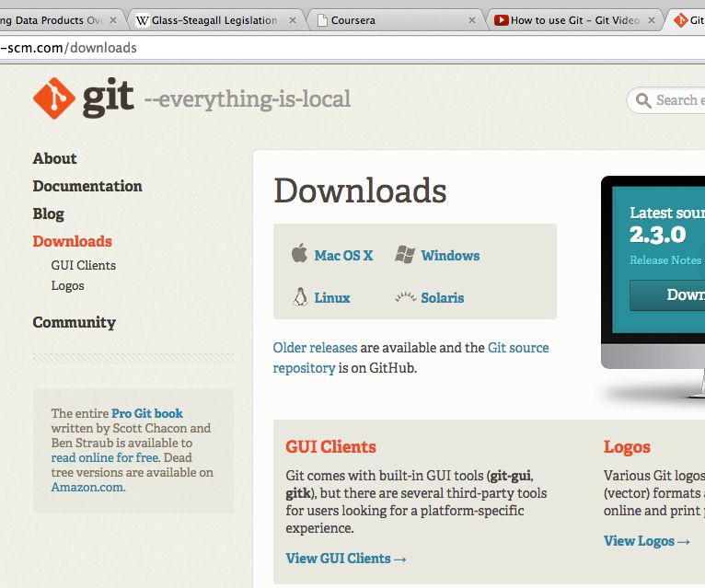Focus the site search field

666,100
